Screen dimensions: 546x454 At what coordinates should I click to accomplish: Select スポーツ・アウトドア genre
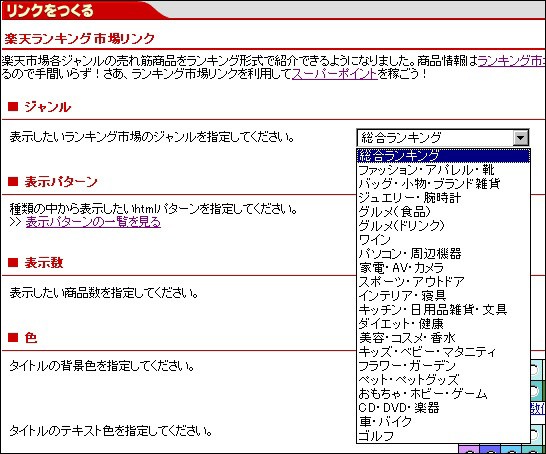[443, 281]
